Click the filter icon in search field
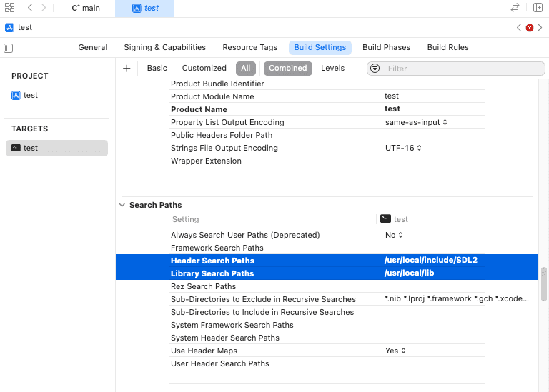Viewport: 549px width, 392px height. pyautogui.click(x=375, y=69)
